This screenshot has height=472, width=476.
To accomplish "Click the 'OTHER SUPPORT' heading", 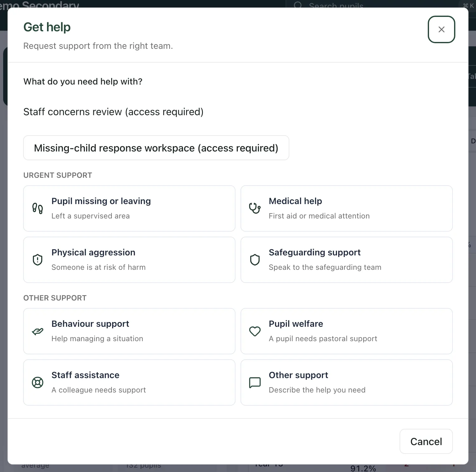I will coord(55,298).
